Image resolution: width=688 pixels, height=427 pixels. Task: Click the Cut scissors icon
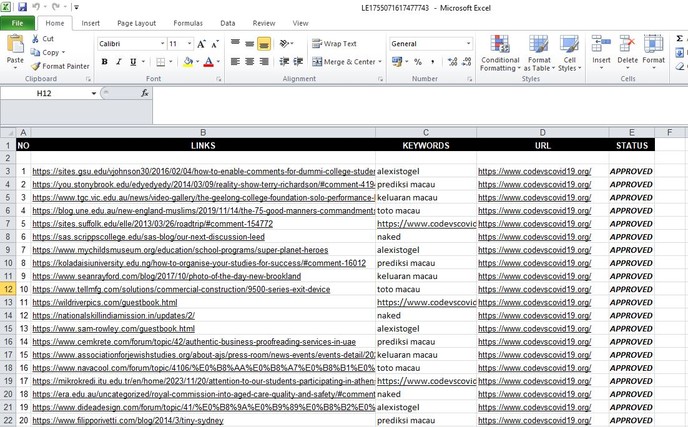point(36,39)
